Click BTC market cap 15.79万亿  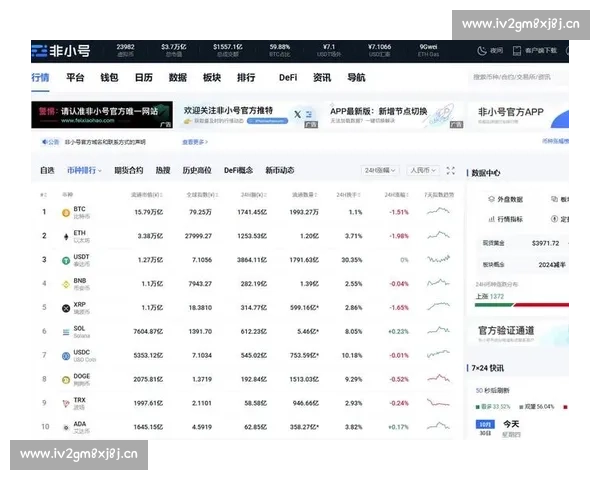tap(148, 212)
